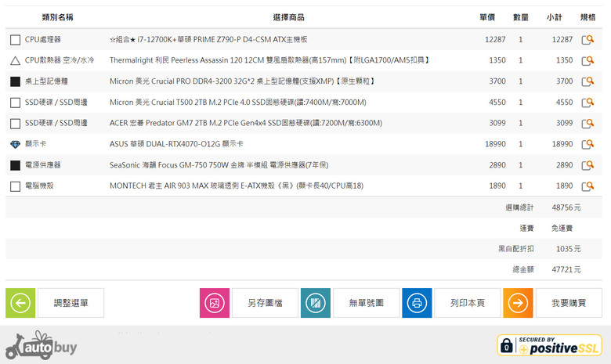Click the 電源供應器 category label
The height and width of the screenshot is (364, 611).
point(43,165)
